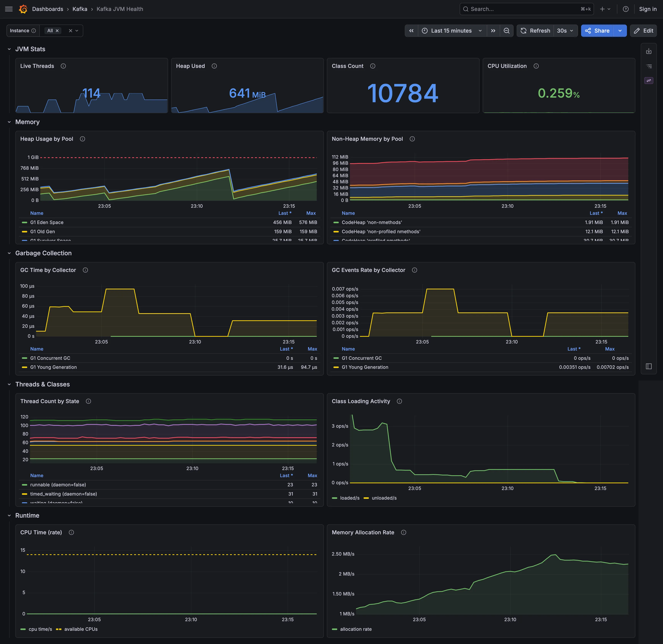This screenshot has width=663, height=644.
Task: Toggle G1 Old Gen series in legend
Action: click(42, 231)
